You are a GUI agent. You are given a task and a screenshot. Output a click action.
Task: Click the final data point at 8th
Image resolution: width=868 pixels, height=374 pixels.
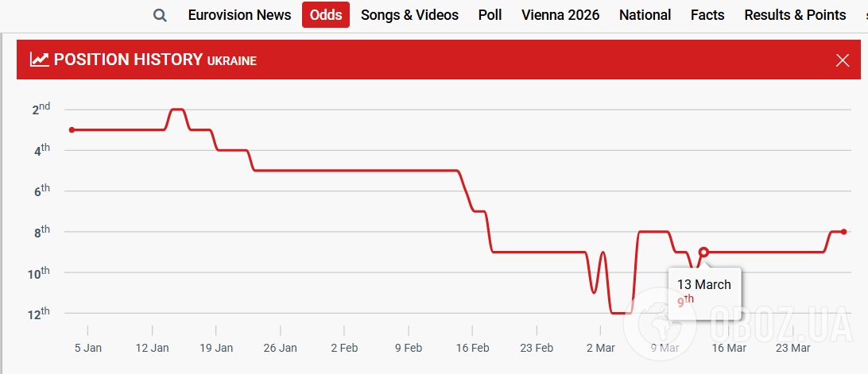[843, 231]
